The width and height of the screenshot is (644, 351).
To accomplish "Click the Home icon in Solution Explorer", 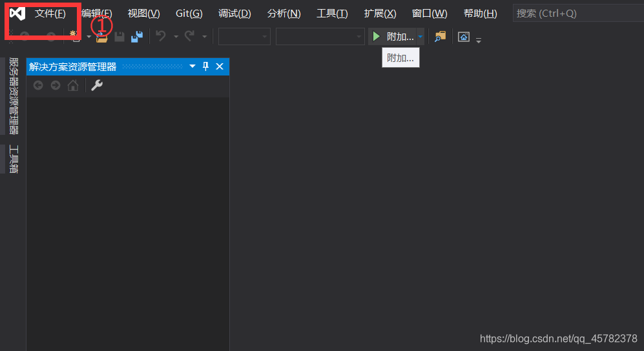I will point(73,85).
